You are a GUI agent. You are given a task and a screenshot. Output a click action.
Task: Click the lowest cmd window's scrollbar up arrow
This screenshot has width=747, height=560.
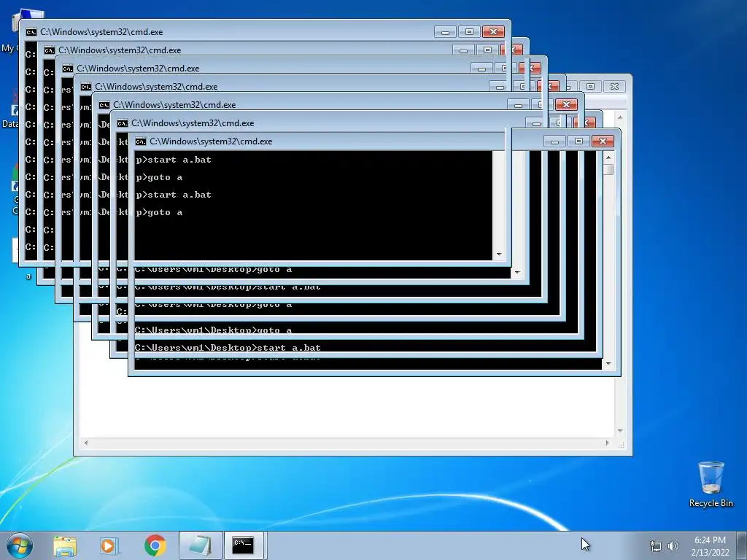[608, 157]
